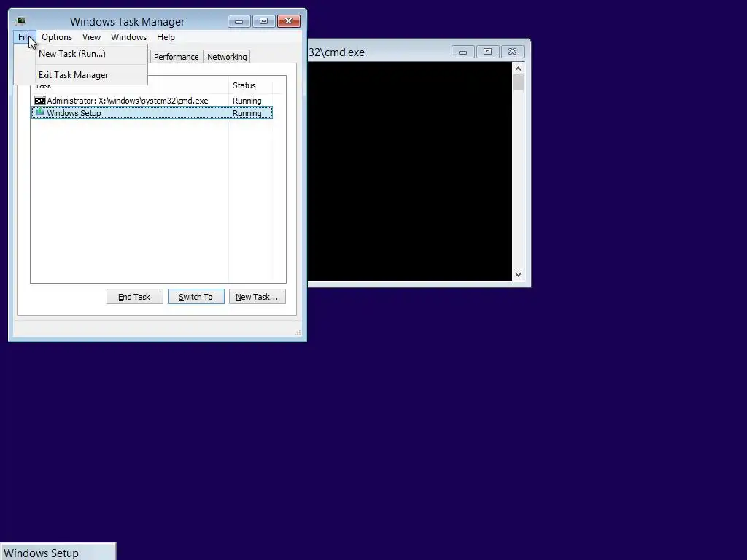747x560 pixels.
Task: Close the Windows Task Manager window
Action: click(289, 21)
